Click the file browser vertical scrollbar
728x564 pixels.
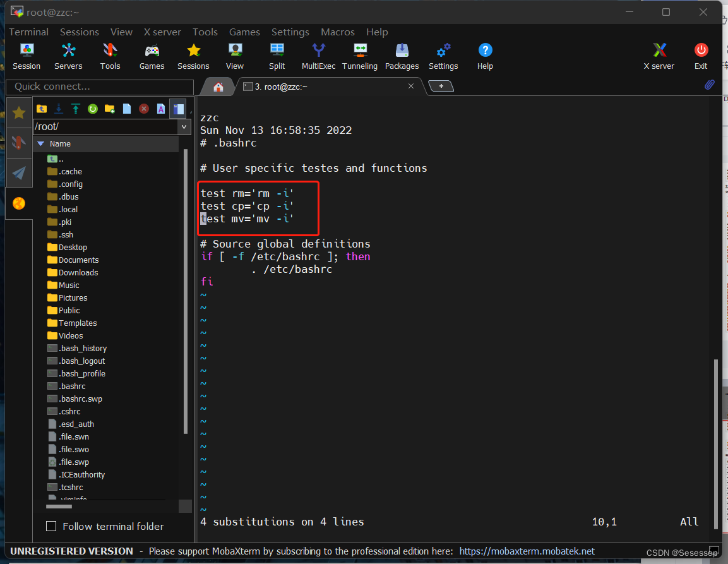(185, 292)
